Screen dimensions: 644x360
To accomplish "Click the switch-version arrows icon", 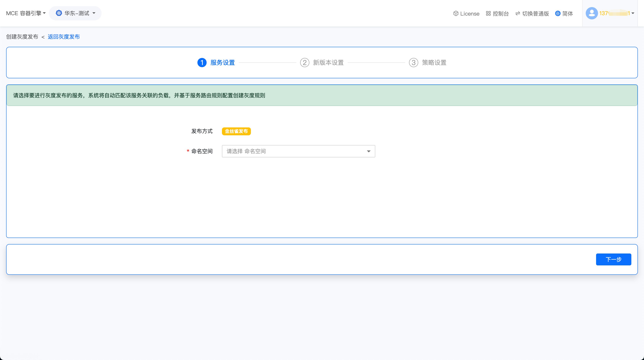I will pyautogui.click(x=517, y=13).
